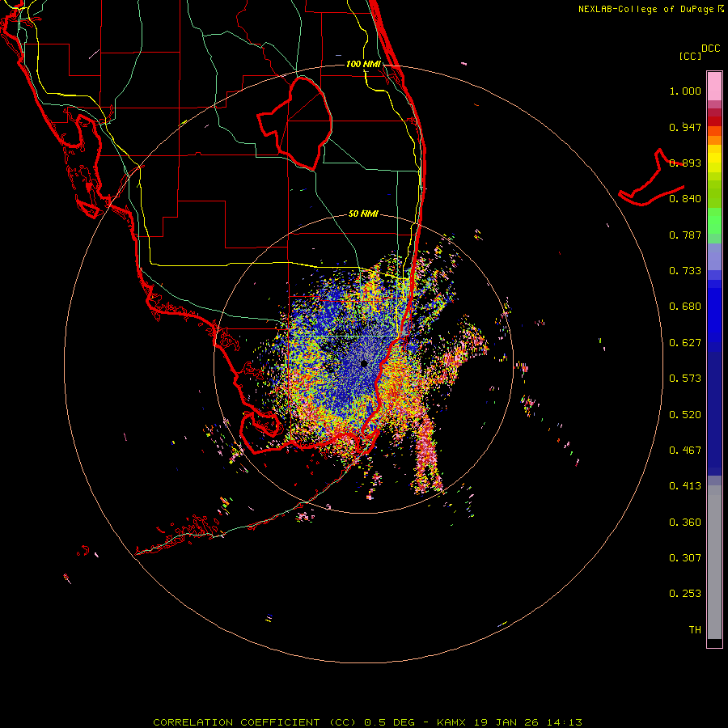Screen dimensions: 728x728
Task: Click the 0.893 scale value
Action: pyautogui.click(x=685, y=163)
